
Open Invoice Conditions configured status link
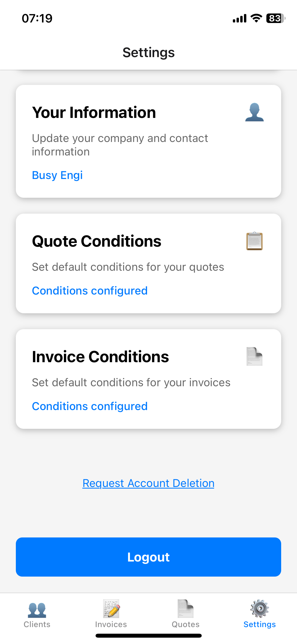(x=90, y=406)
